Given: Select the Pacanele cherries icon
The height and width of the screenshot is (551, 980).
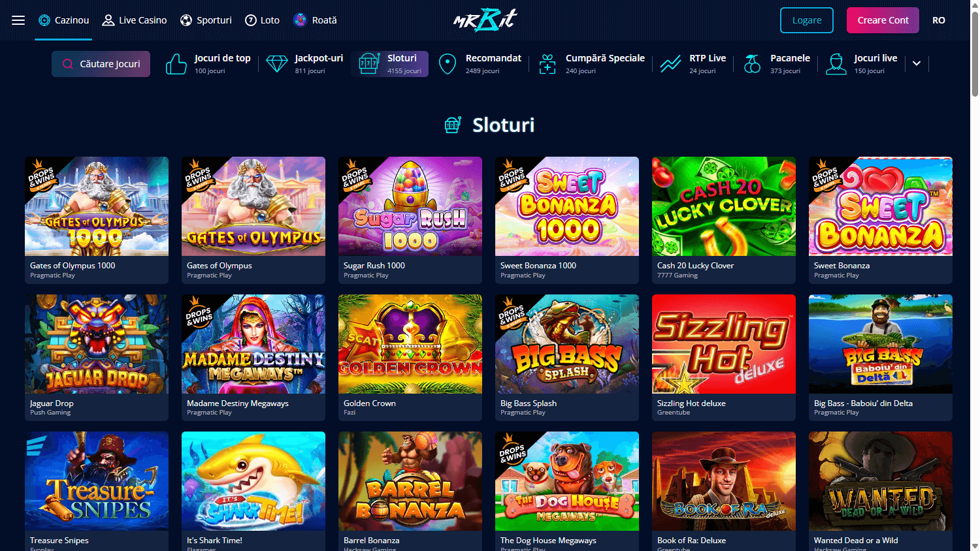Looking at the screenshot, I should [753, 64].
